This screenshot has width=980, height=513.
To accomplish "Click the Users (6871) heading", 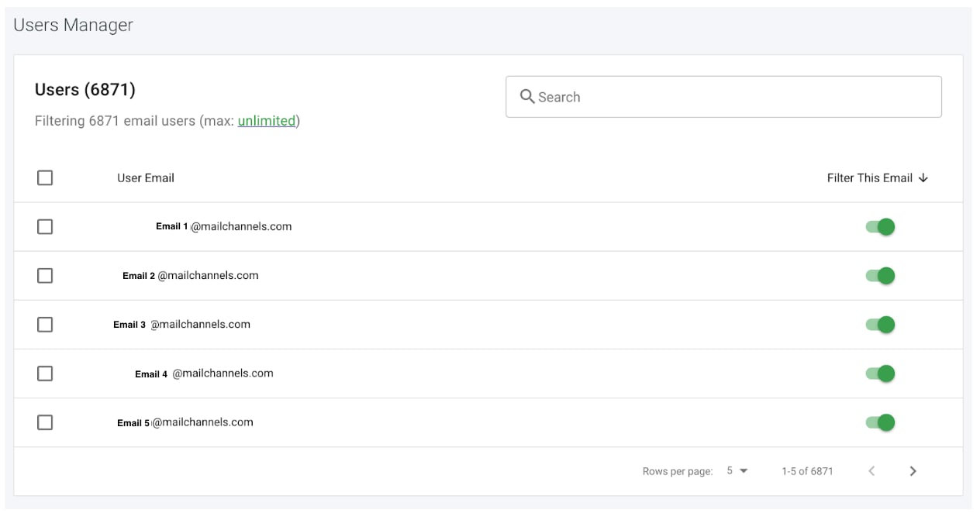I will point(85,90).
